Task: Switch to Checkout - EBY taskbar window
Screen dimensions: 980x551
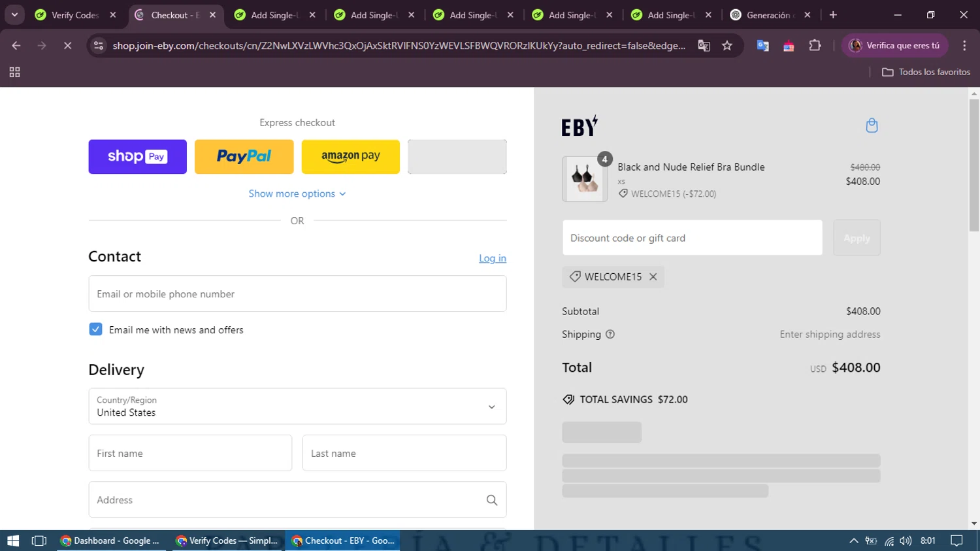Action: (x=343, y=541)
